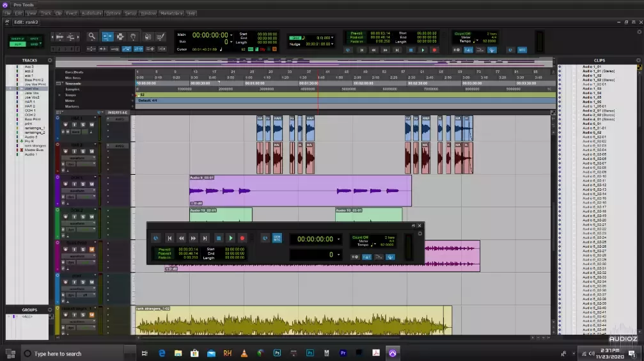Click Fast Forward in floating Transport window
The width and height of the screenshot is (644, 361).
coord(193,238)
